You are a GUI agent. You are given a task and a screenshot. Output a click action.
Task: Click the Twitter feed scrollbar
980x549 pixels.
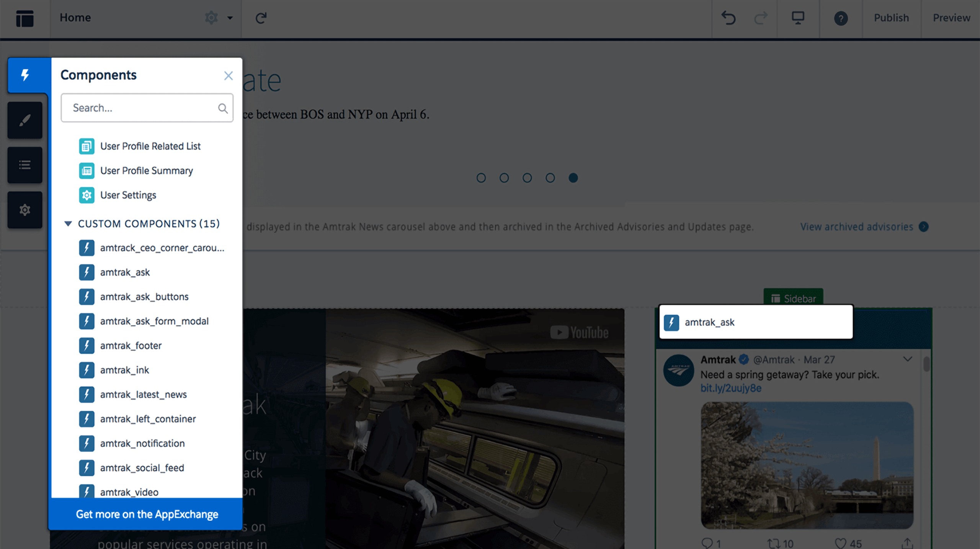click(x=926, y=364)
